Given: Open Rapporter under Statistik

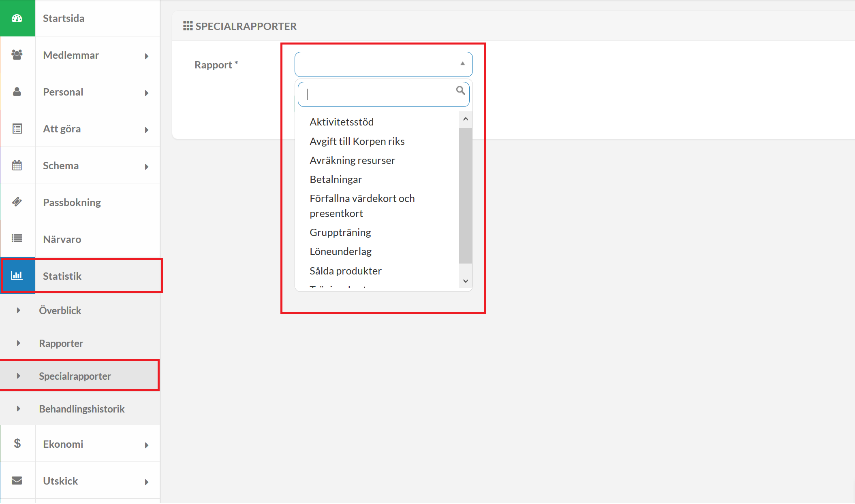Looking at the screenshot, I should coord(61,343).
